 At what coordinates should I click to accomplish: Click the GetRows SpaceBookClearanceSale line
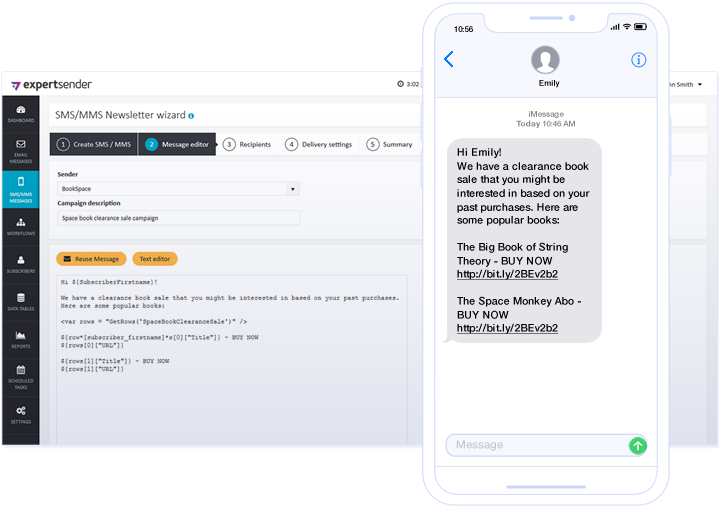click(154, 322)
